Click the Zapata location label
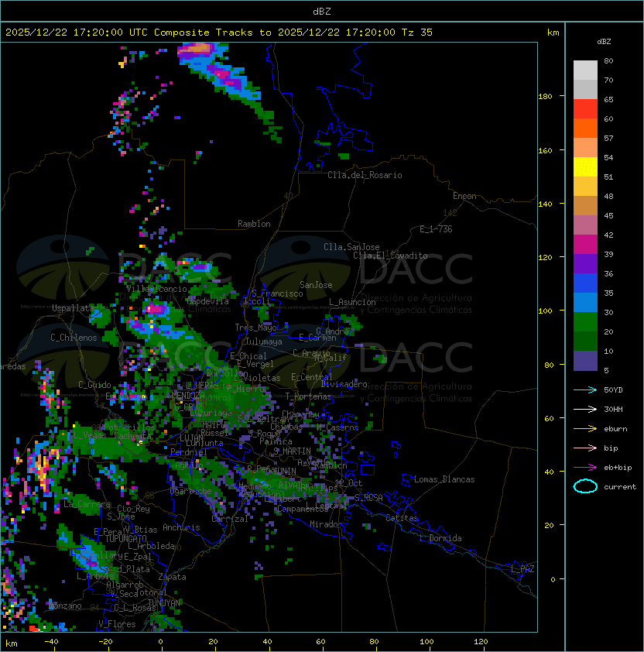This screenshot has width=644, height=652. pyautogui.click(x=172, y=577)
